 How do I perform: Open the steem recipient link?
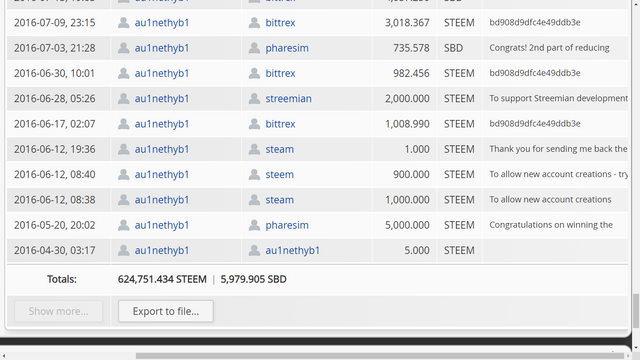click(280, 175)
